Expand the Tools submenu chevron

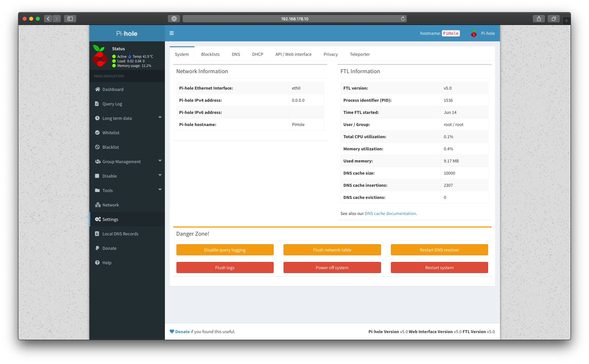(160, 189)
